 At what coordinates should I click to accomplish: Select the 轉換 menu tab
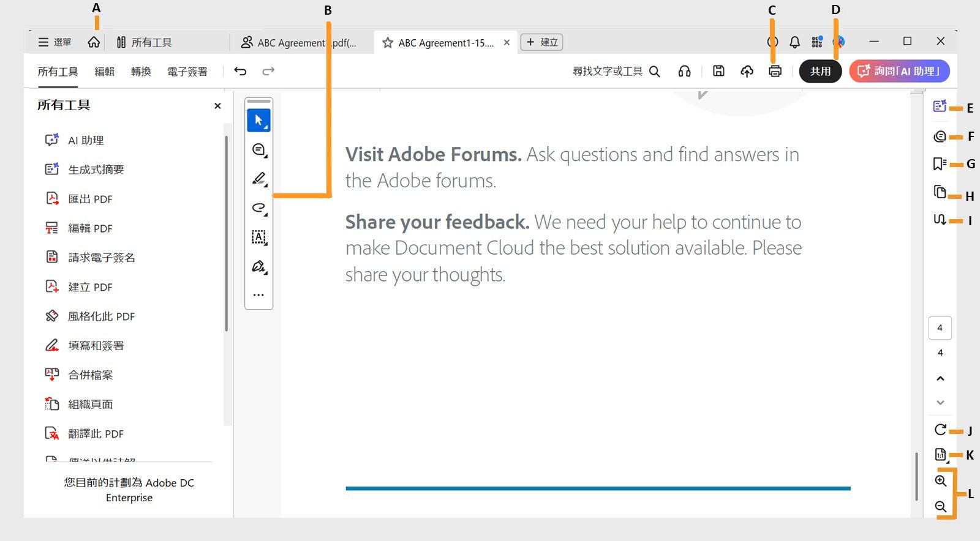pyautogui.click(x=141, y=72)
